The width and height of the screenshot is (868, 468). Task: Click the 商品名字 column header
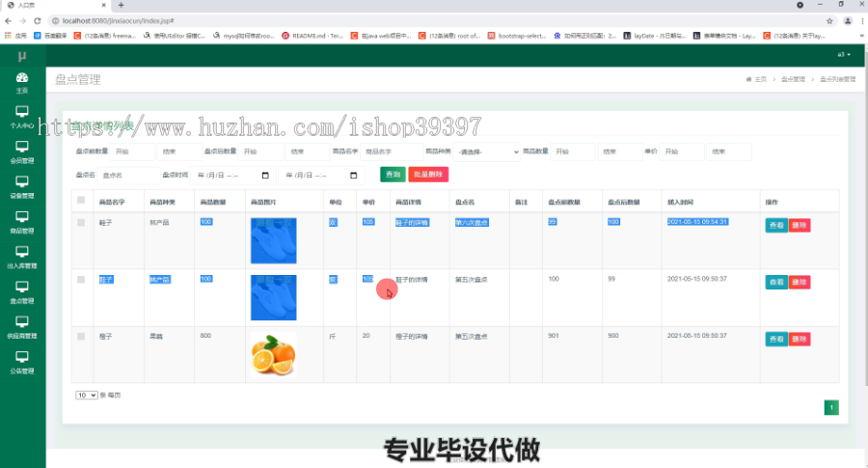pos(112,202)
